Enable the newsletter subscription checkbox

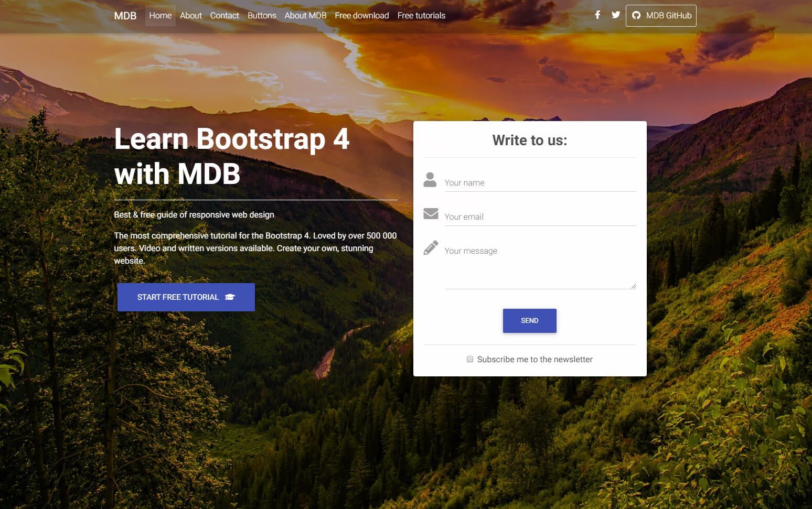pyautogui.click(x=470, y=359)
